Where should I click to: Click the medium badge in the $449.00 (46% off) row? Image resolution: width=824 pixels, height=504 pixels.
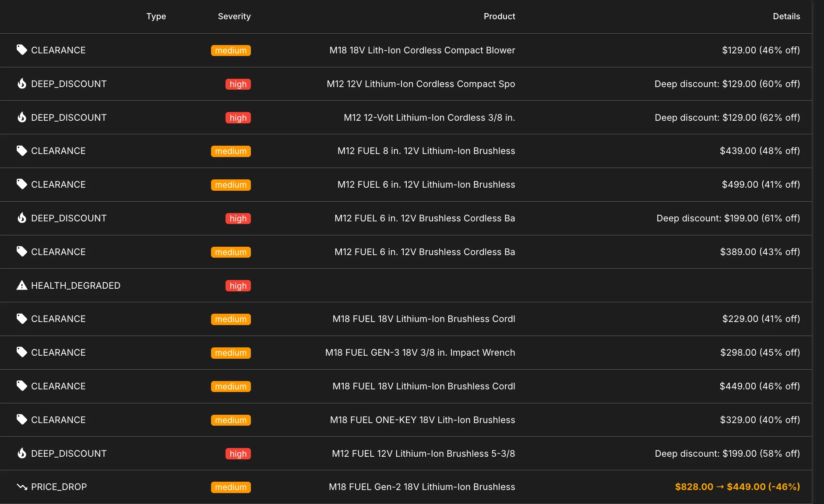[x=231, y=386]
